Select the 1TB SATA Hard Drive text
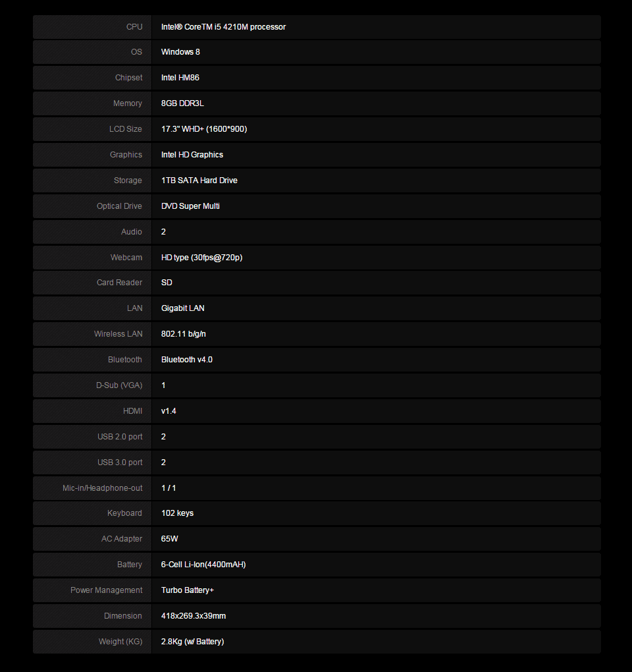 tap(199, 181)
